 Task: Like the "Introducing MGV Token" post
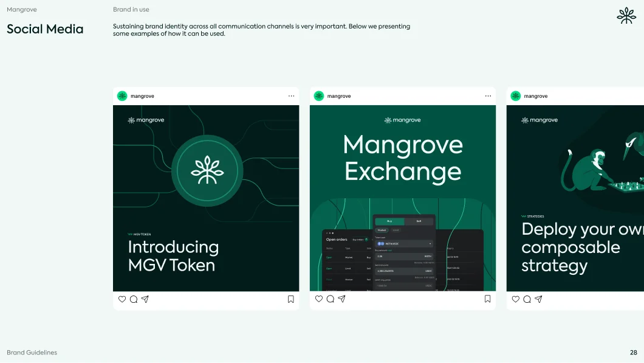coord(122,299)
